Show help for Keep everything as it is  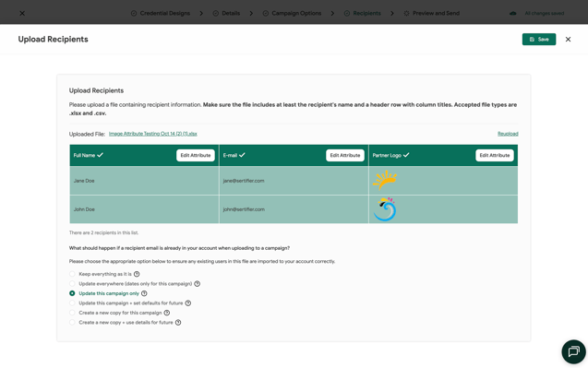click(137, 274)
